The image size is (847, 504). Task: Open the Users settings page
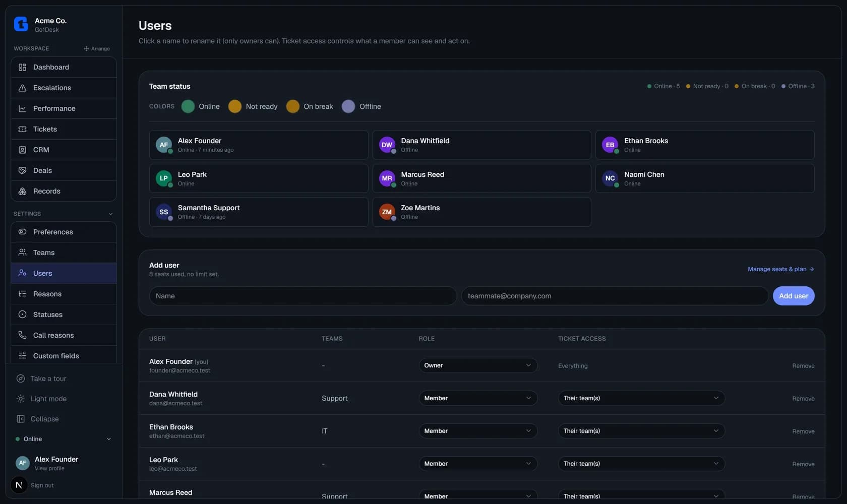tap(64, 273)
